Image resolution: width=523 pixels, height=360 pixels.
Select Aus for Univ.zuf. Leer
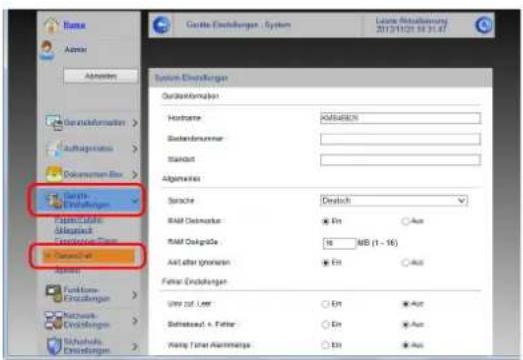[405, 304]
